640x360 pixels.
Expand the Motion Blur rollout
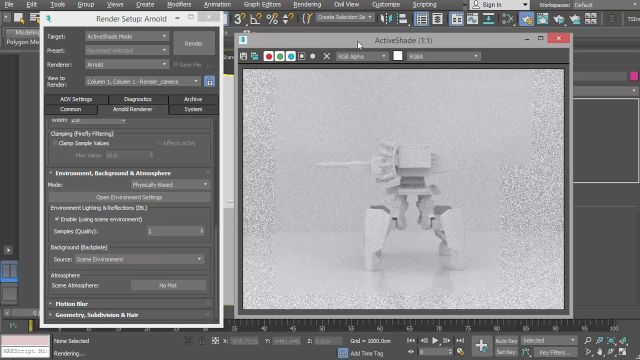pos(72,304)
